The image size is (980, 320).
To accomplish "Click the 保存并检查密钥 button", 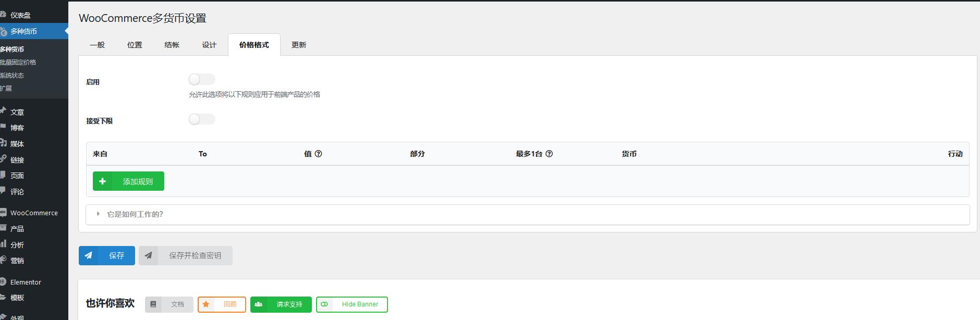I will point(186,255).
